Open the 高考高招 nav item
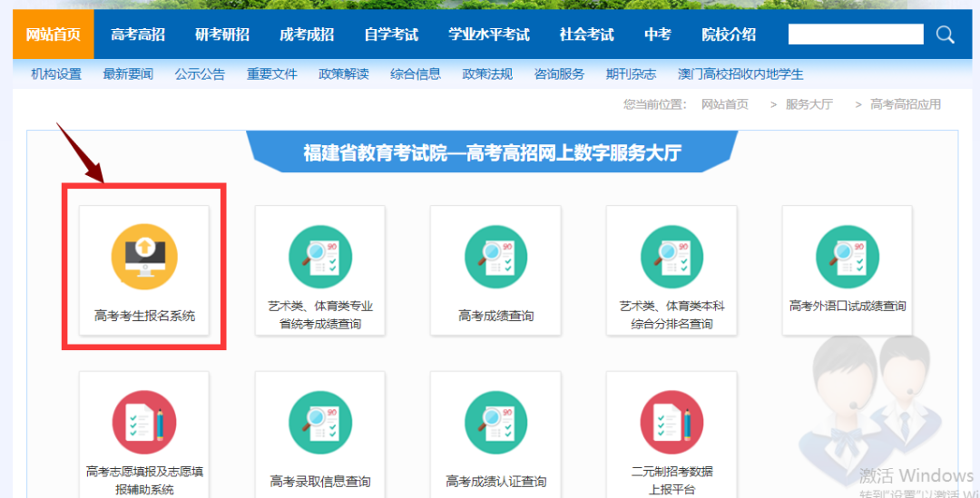 138,34
